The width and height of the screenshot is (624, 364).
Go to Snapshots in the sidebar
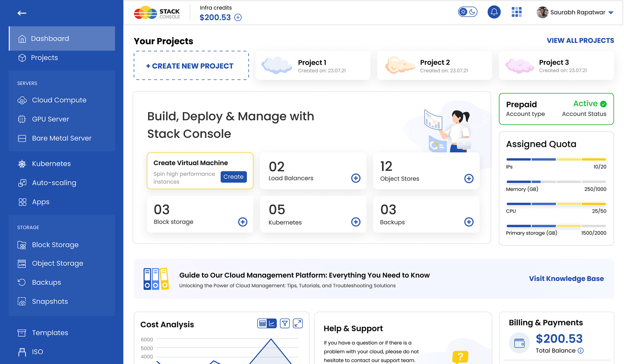50,302
